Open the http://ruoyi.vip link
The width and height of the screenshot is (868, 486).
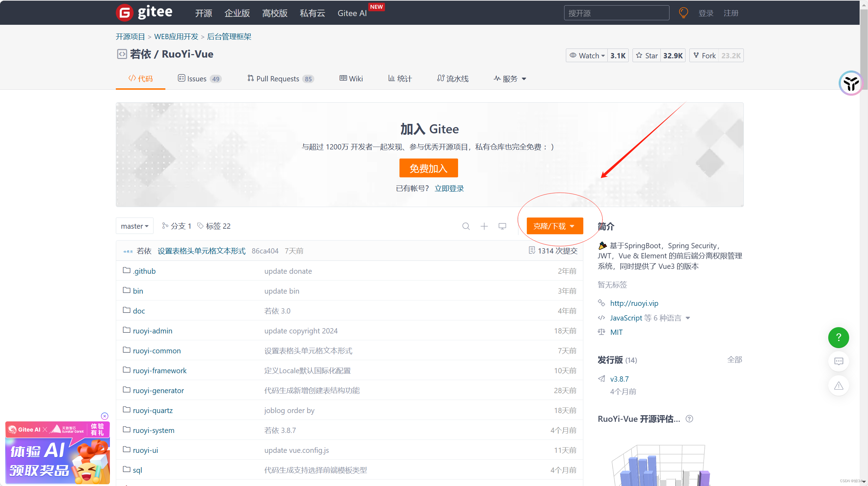pyautogui.click(x=634, y=303)
